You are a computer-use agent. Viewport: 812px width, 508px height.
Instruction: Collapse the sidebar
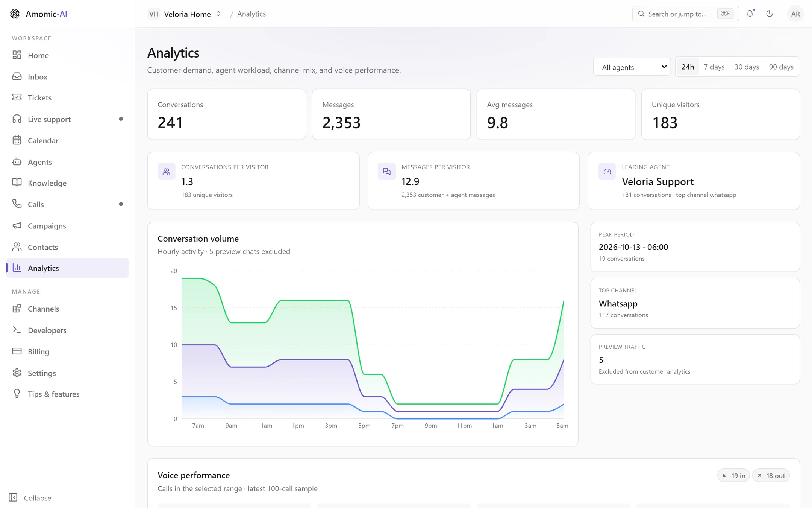[30, 497]
